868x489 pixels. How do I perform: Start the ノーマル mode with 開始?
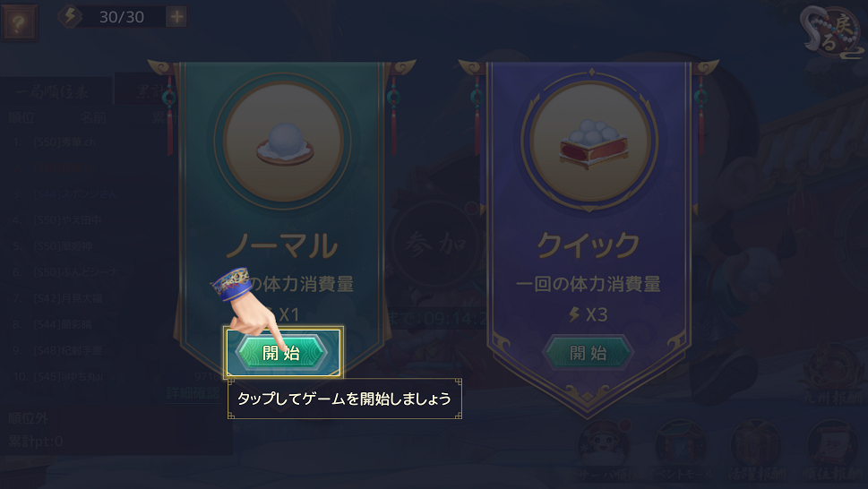(283, 352)
